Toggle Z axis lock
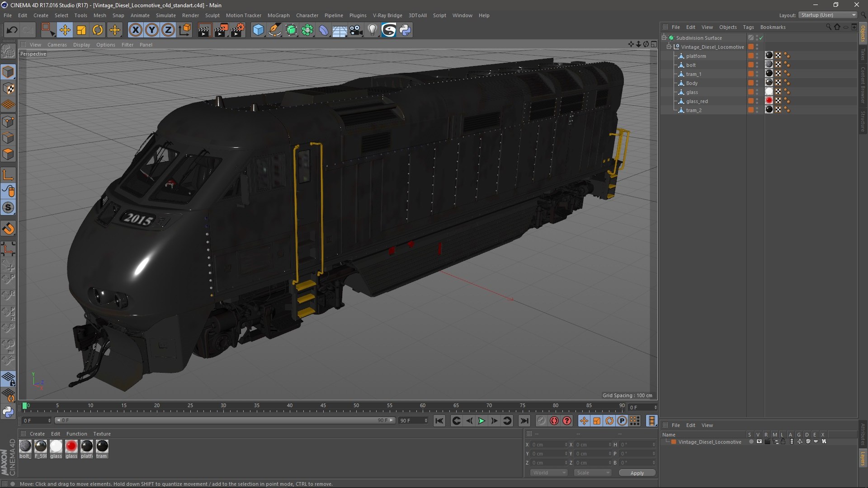Screen dimensions: 868x488 point(168,30)
